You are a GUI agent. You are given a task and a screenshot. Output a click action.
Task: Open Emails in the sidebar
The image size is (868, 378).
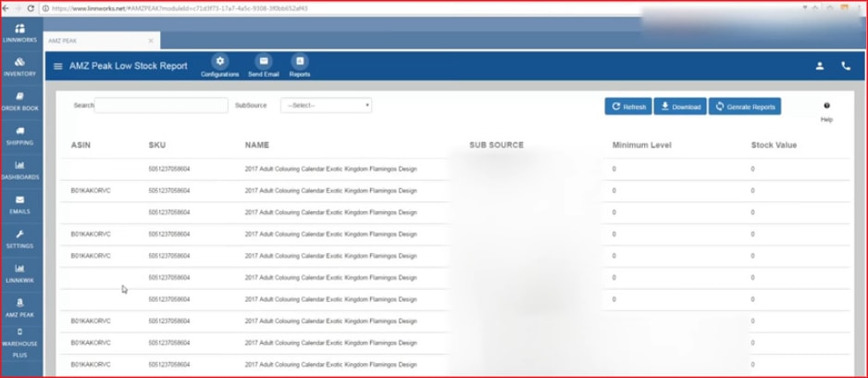20,205
